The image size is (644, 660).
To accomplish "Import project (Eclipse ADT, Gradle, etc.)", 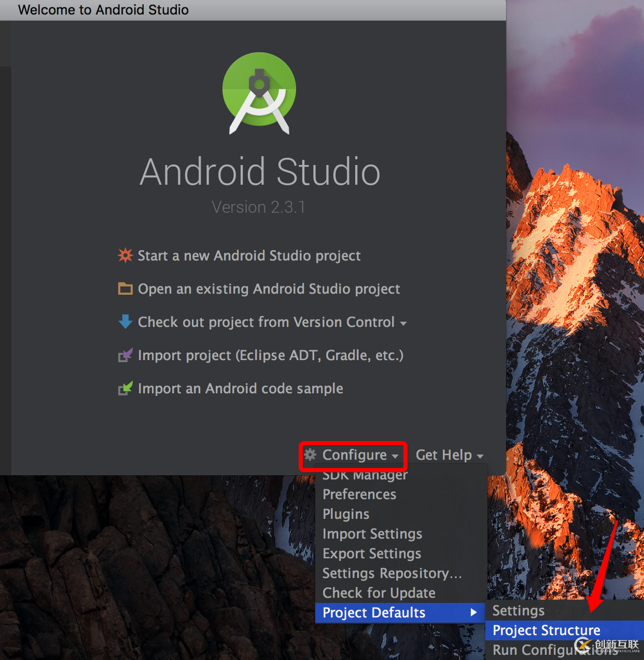I will pyautogui.click(x=270, y=355).
